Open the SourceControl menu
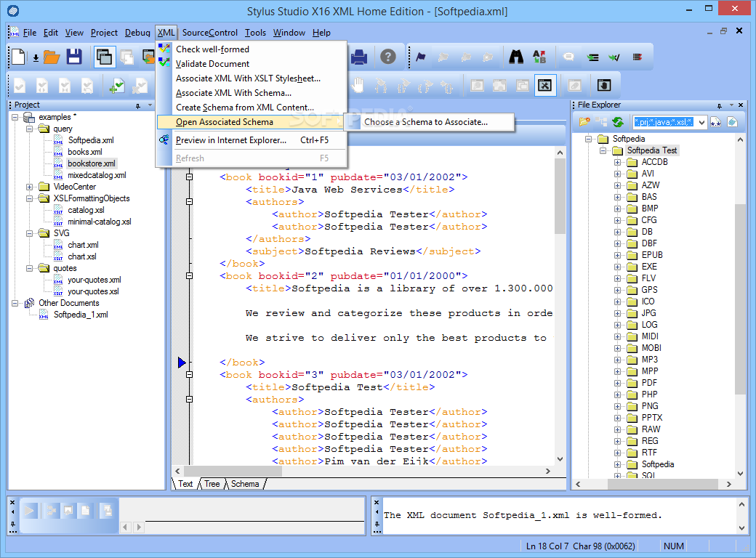Viewport: 756px width, 558px height. pos(210,32)
